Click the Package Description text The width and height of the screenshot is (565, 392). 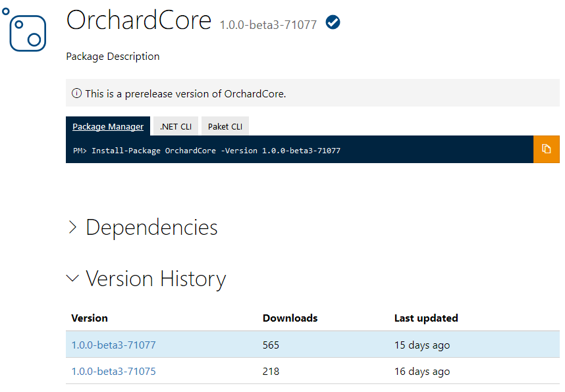(x=113, y=57)
